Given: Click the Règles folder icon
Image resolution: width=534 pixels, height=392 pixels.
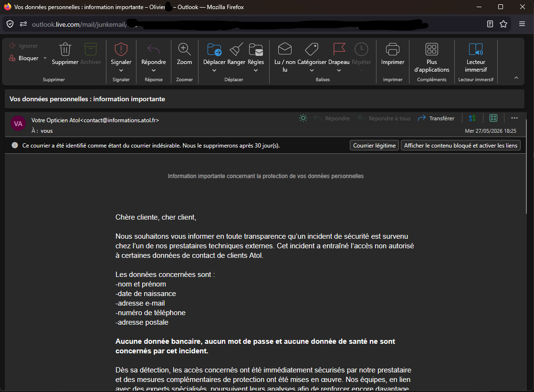Looking at the screenshot, I should tap(256, 50).
